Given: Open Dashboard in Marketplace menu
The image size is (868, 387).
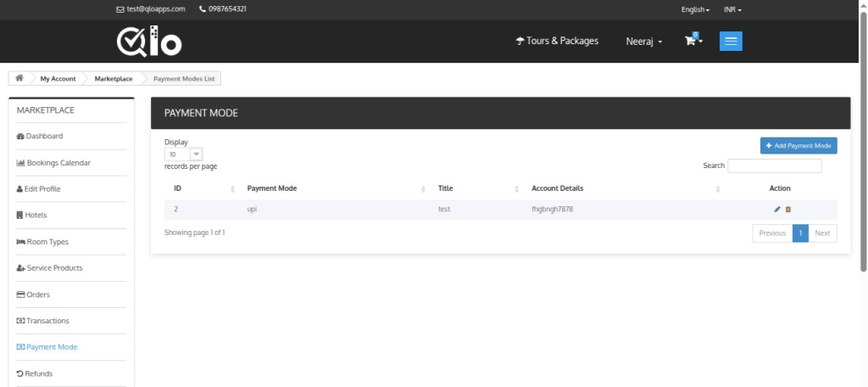Looking at the screenshot, I should [44, 137].
